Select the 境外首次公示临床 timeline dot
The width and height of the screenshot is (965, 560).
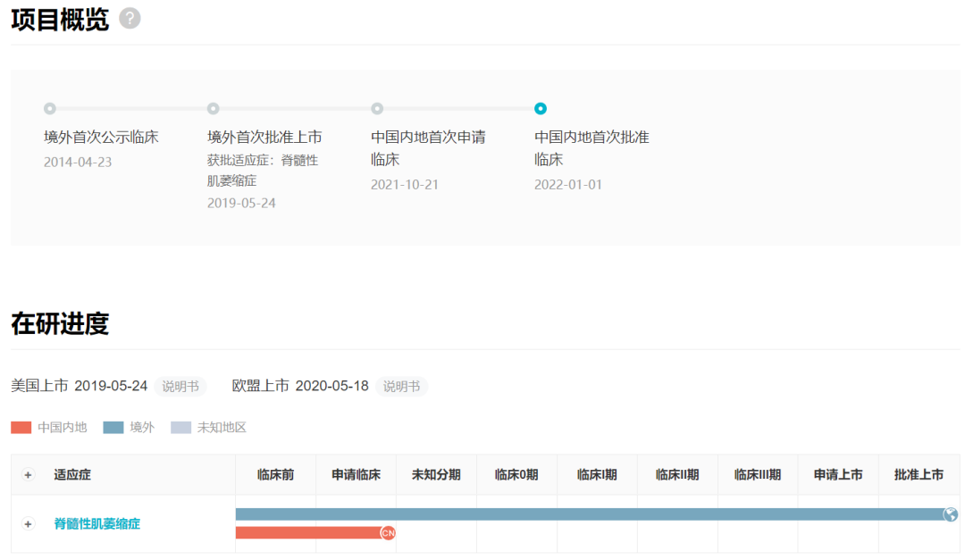[x=50, y=109]
